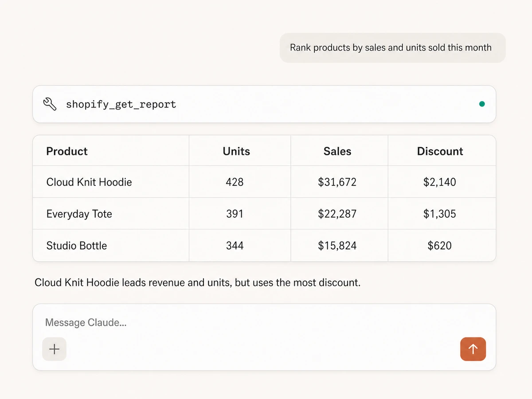This screenshot has width=532, height=399.
Task: Open attachments with the plus button
Action: (x=54, y=349)
